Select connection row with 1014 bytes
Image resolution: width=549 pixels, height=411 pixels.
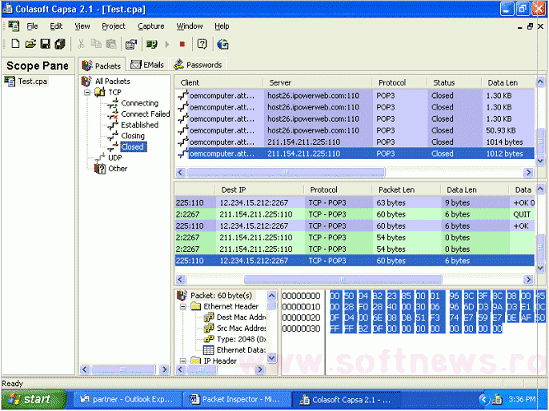pyautogui.click(x=355, y=142)
